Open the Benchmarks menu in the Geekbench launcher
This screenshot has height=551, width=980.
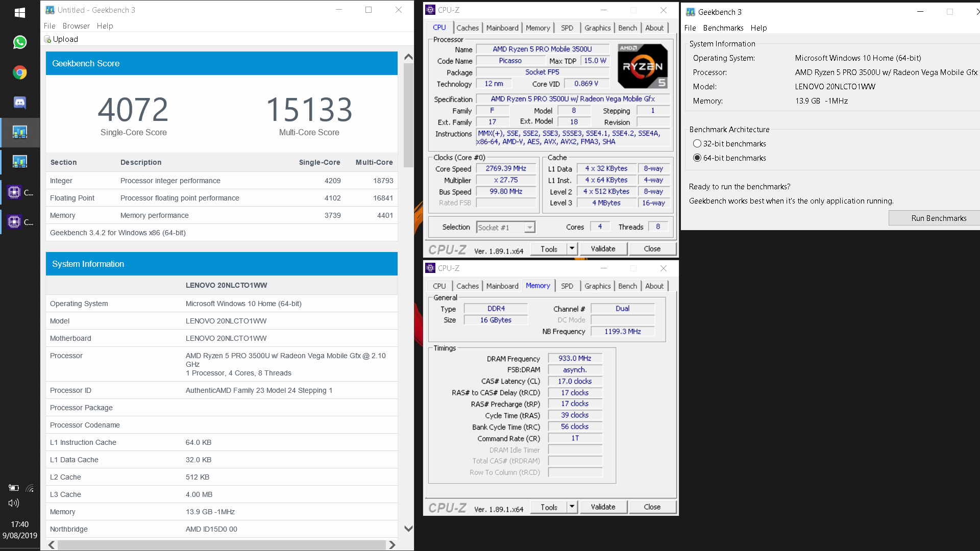click(723, 28)
